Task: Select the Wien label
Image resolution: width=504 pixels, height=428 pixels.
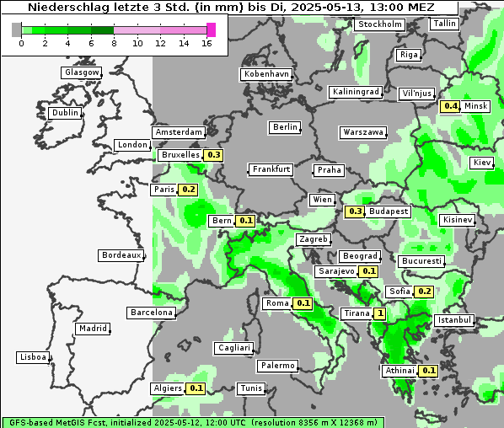Action: (x=323, y=200)
